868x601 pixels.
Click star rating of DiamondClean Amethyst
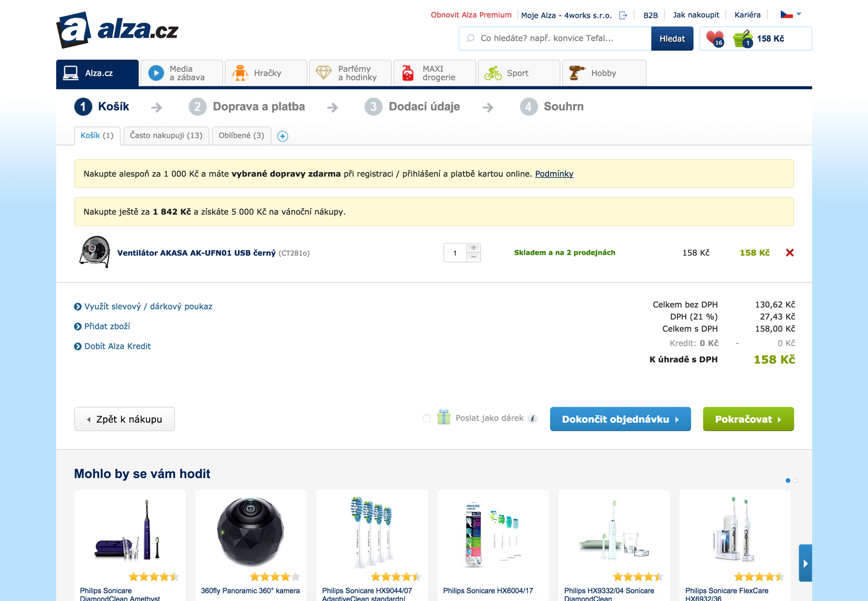[x=154, y=577]
